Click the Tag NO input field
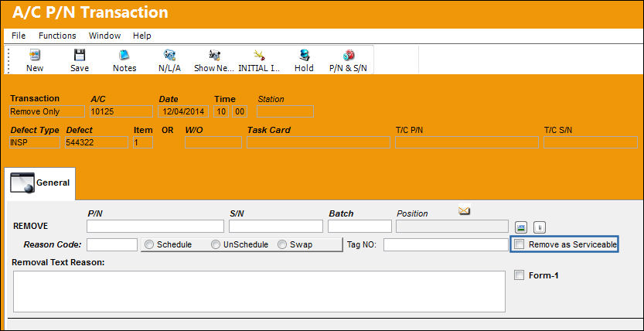 446,244
